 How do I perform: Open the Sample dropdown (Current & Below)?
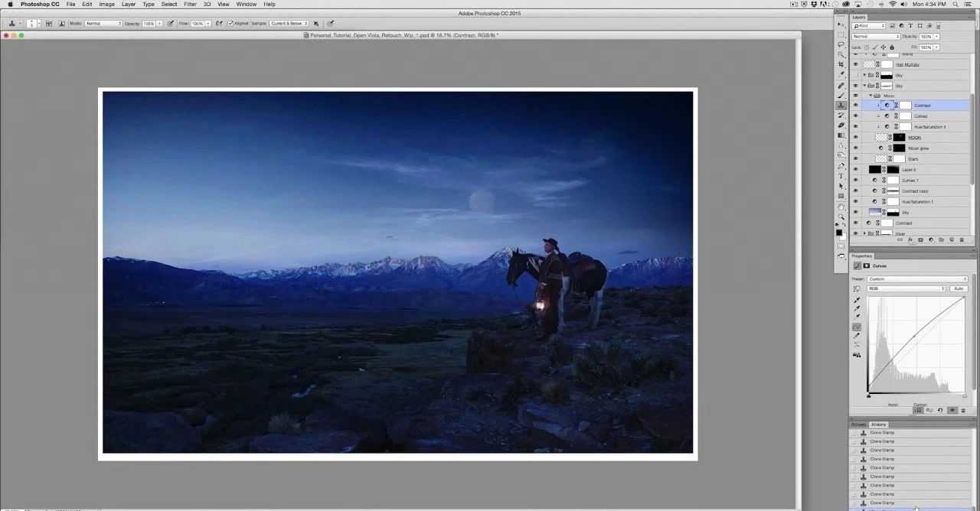tap(289, 24)
